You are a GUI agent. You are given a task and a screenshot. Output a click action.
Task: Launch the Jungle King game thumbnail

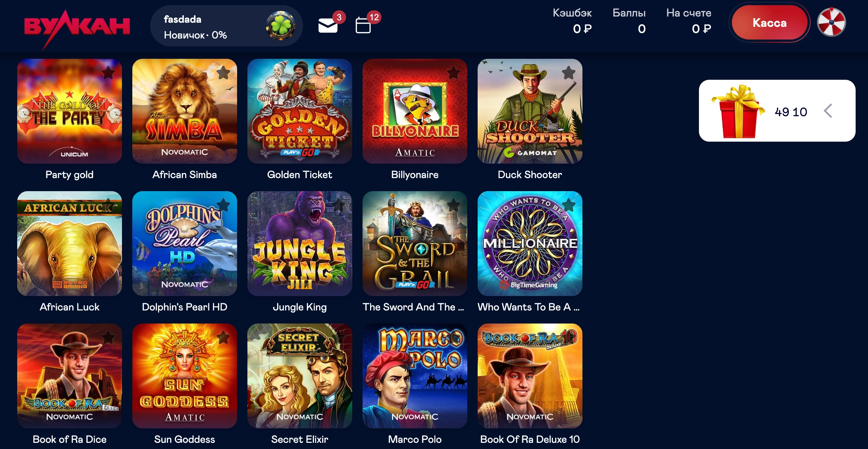[x=300, y=243]
